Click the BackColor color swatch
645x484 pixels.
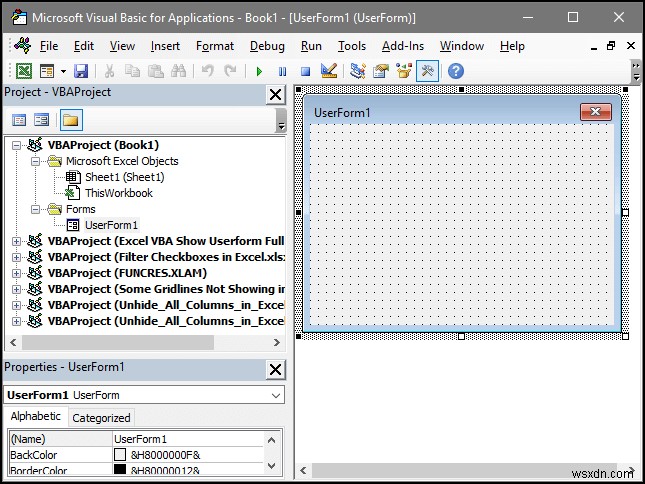(120, 455)
